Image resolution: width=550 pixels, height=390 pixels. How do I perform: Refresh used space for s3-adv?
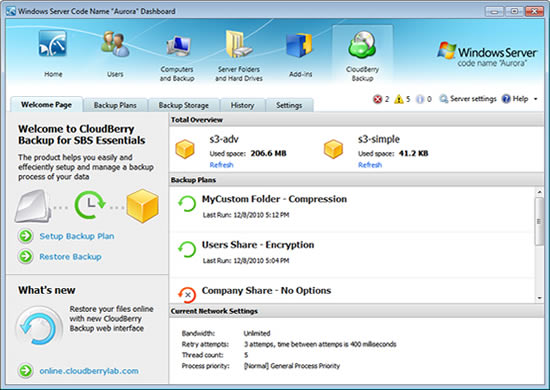[x=221, y=165]
